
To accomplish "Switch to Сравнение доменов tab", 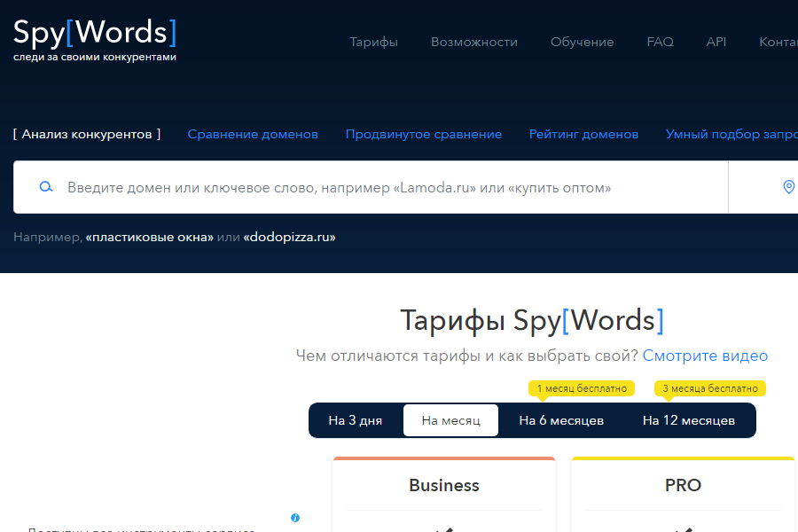I will [x=253, y=134].
